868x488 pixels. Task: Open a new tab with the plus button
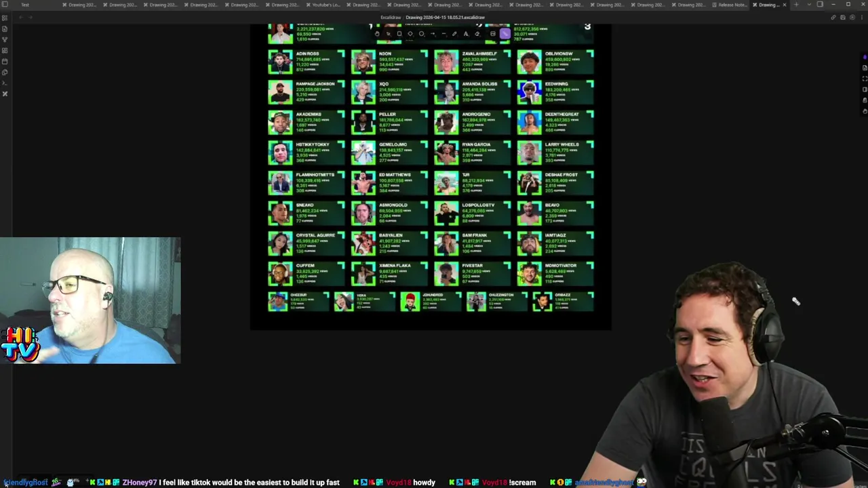point(796,4)
